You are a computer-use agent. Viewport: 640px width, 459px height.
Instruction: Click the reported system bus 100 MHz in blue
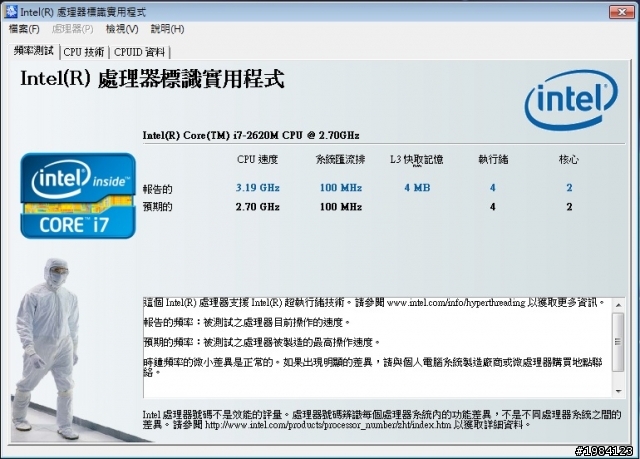(x=341, y=188)
